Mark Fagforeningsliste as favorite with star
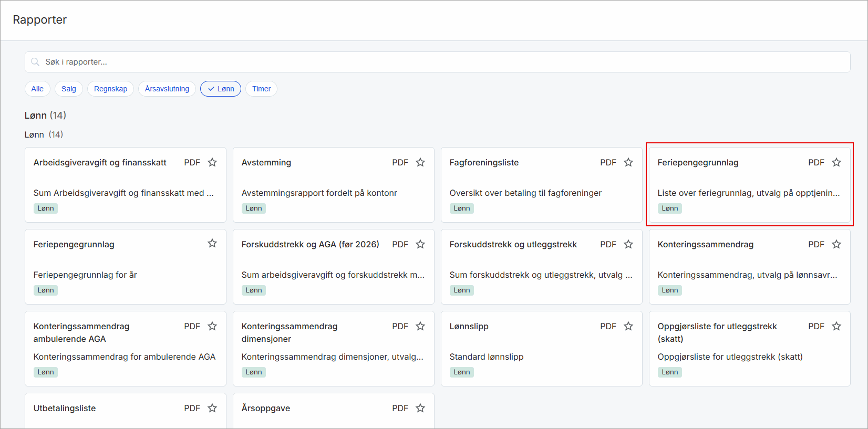Image resolution: width=868 pixels, height=429 pixels. (x=628, y=162)
